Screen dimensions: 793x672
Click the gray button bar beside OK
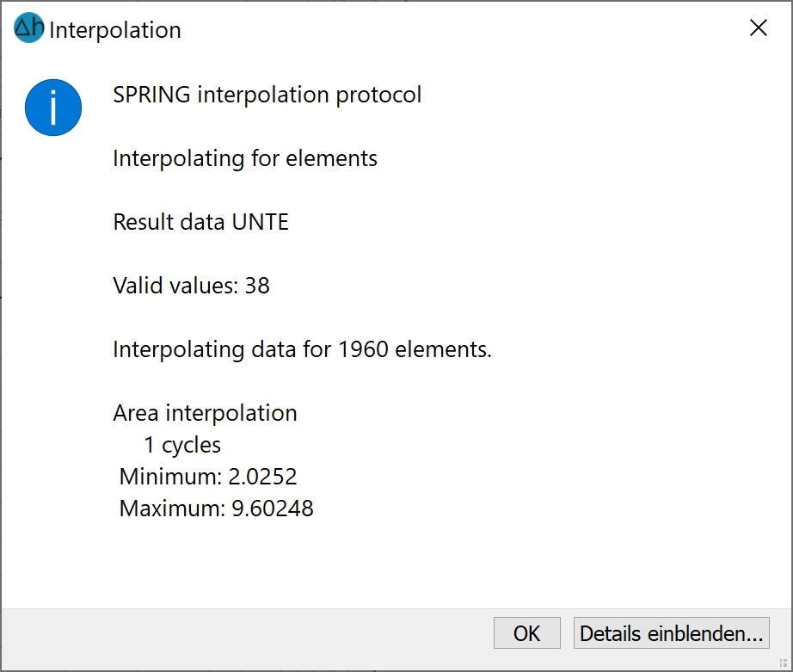(x=247, y=632)
